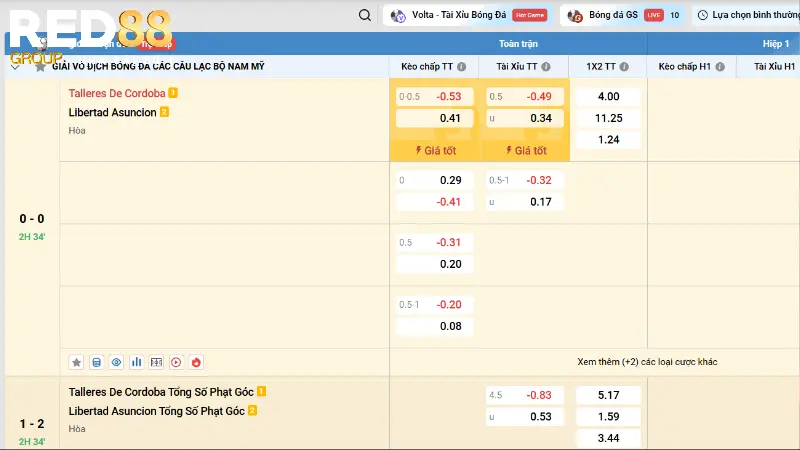Open Bóng đá GS live section
This screenshot has height=450, width=800.
tap(623, 15)
